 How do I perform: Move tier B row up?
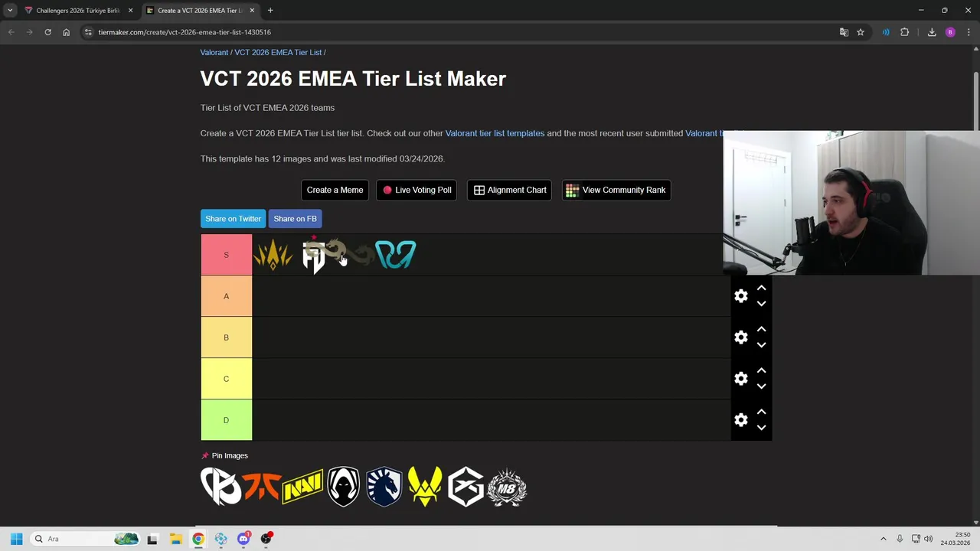pyautogui.click(x=761, y=329)
